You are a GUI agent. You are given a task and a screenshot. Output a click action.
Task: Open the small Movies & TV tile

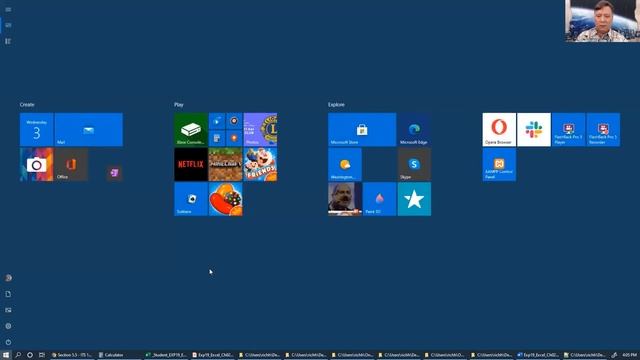point(217,121)
